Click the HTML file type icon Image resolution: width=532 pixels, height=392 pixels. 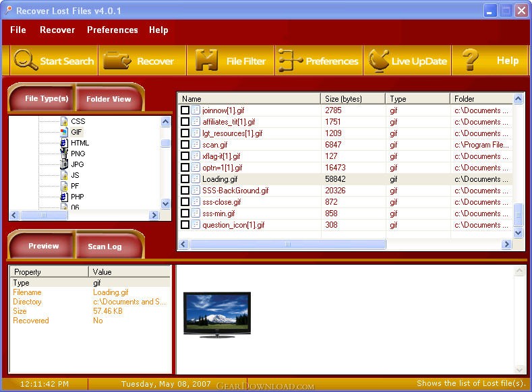click(x=64, y=143)
